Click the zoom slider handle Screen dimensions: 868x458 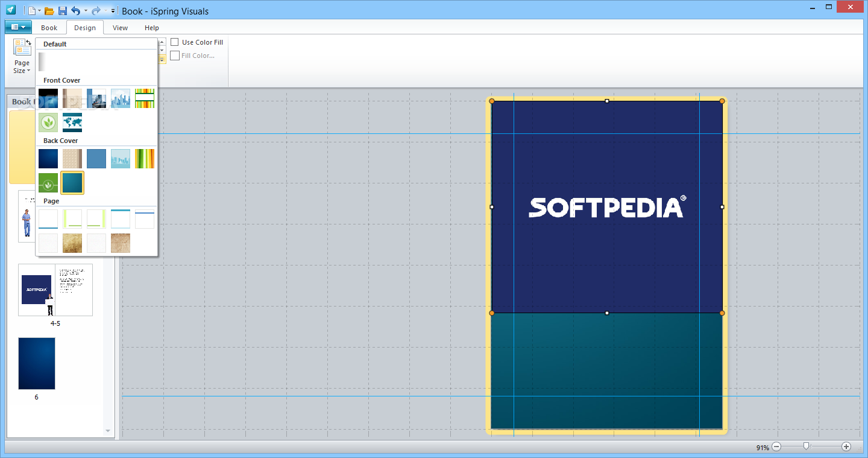(807, 447)
